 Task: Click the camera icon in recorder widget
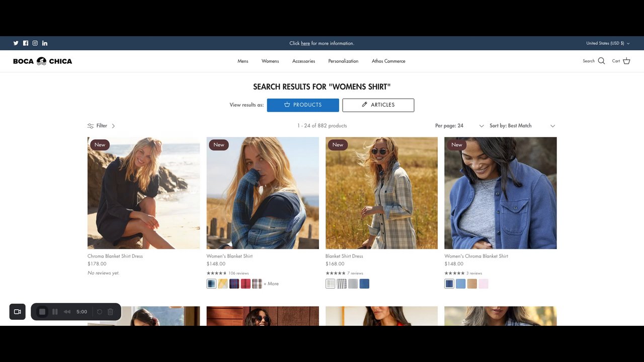17,312
